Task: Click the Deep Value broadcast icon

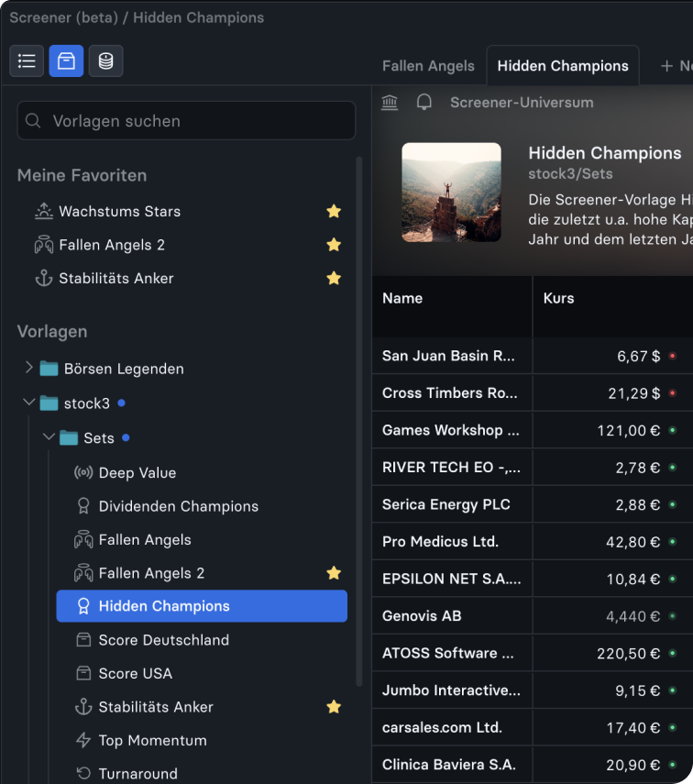Action: [83, 473]
